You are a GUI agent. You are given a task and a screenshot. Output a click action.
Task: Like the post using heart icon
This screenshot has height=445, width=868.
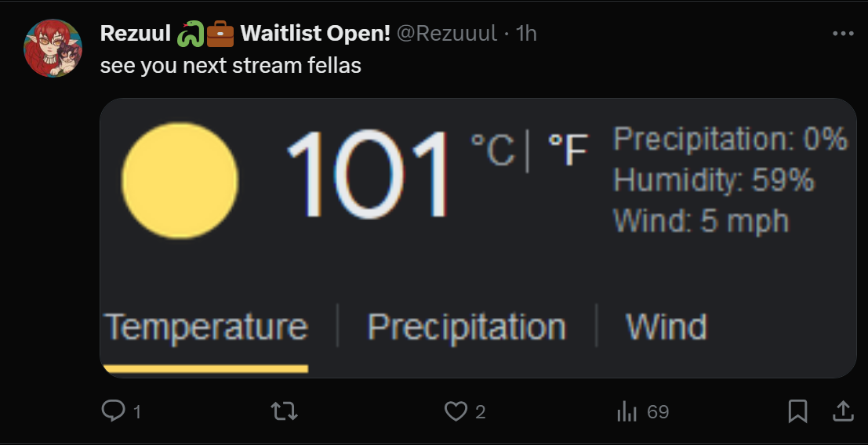(x=456, y=412)
